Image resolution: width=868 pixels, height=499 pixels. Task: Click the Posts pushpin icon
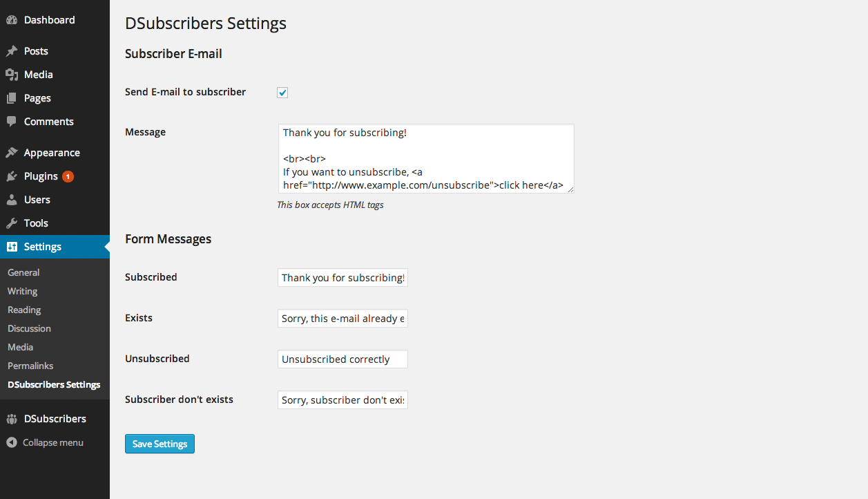pyautogui.click(x=12, y=51)
